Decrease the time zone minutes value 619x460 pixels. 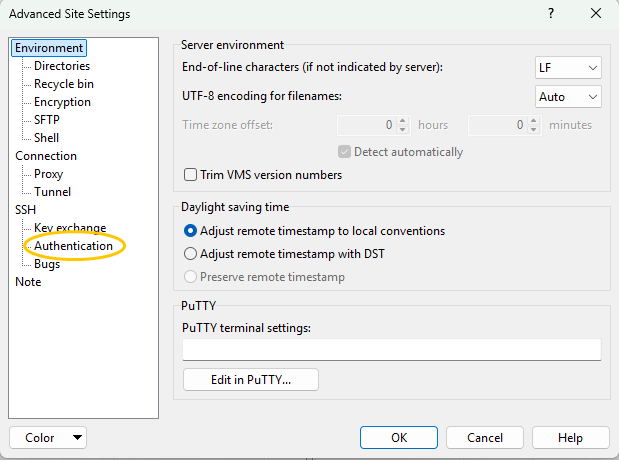pos(533,130)
